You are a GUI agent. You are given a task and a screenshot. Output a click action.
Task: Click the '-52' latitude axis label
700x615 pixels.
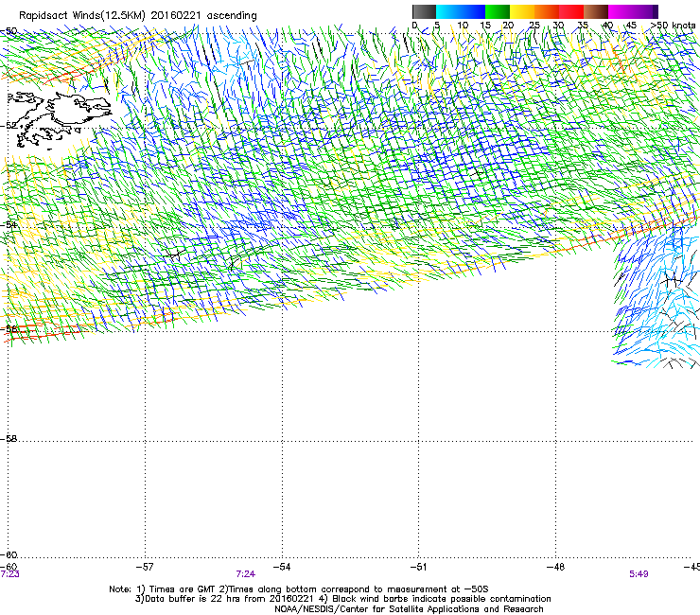(x=9, y=126)
